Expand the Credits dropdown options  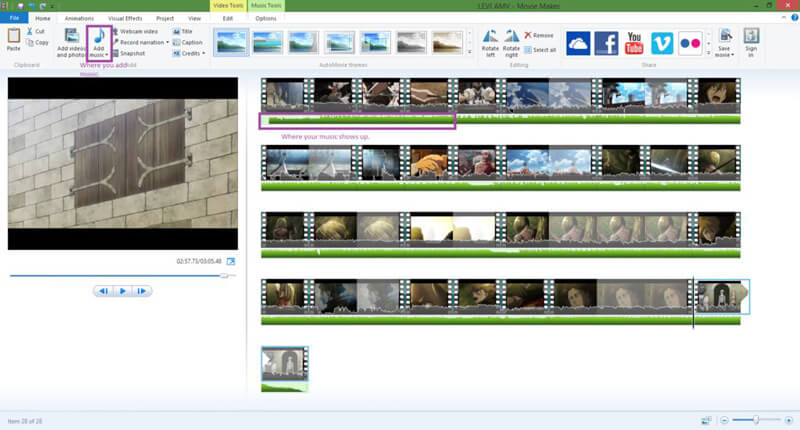[x=204, y=53]
